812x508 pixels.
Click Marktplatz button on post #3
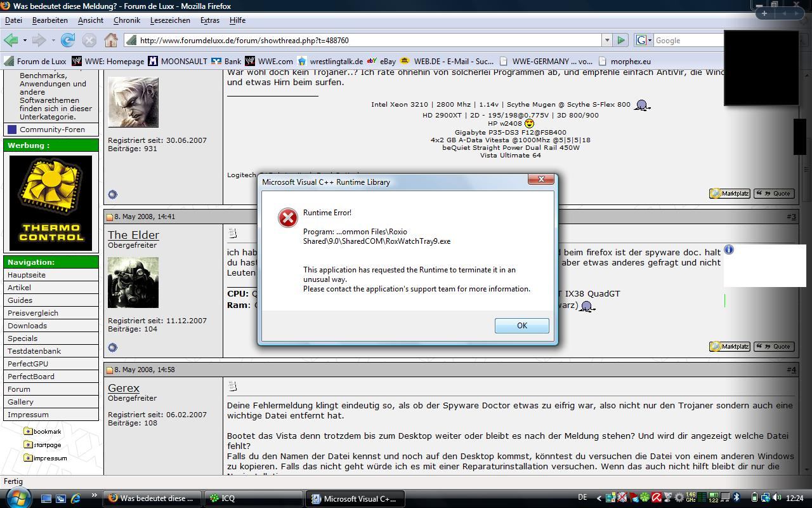730,347
